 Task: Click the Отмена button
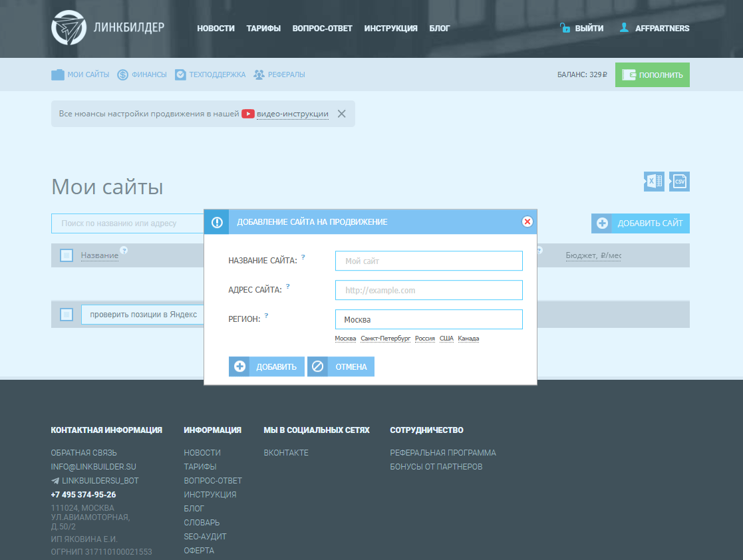pyautogui.click(x=341, y=366)
